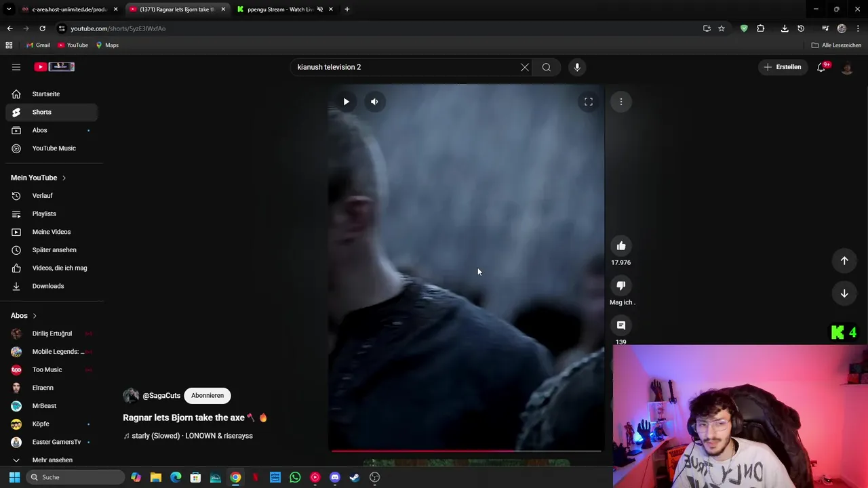Open Steam from the taskbar
Viewport: 868px width, 488px height.
click(x=354, y=478)
